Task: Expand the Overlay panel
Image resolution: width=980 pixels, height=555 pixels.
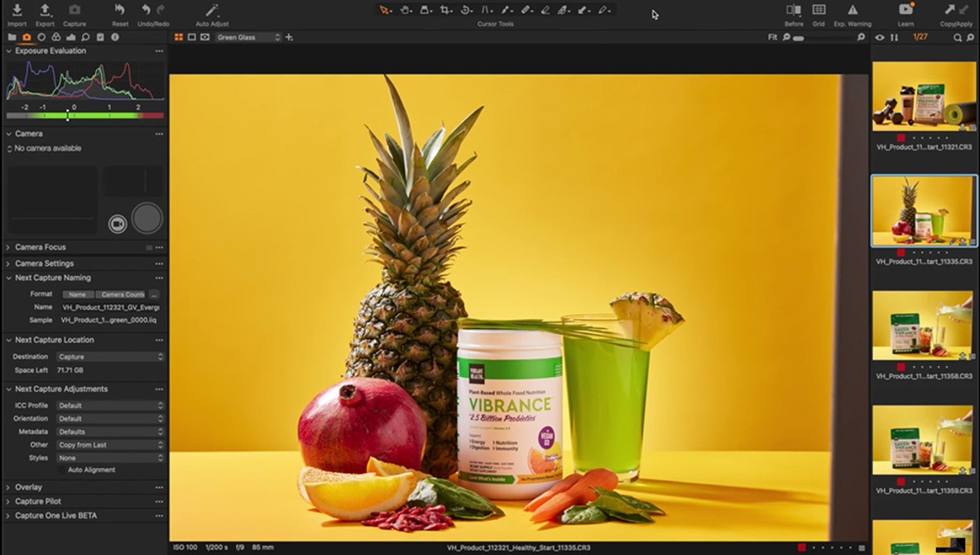Action: coord(8,487)
